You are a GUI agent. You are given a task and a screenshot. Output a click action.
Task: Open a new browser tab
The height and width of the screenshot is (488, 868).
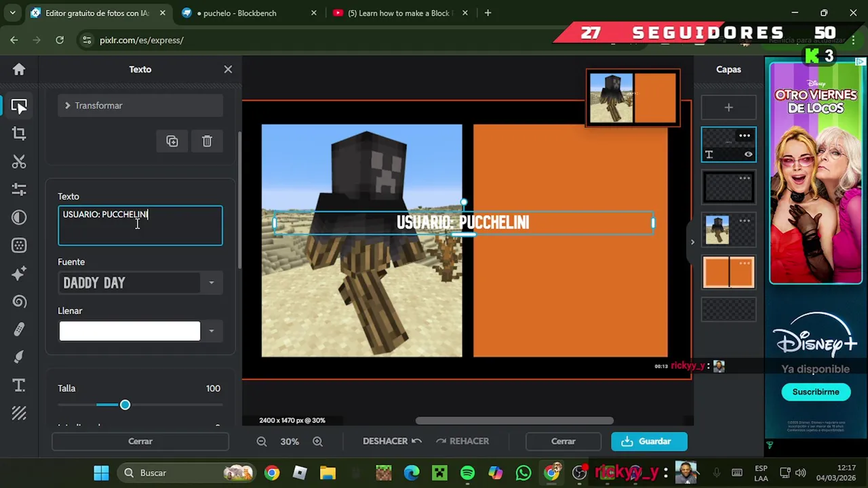click(488, 13)
